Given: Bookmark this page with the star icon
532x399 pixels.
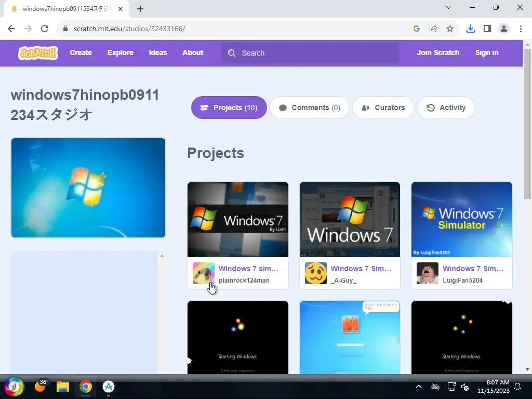Looking at the screenshot, I should (x=450, y=29).
